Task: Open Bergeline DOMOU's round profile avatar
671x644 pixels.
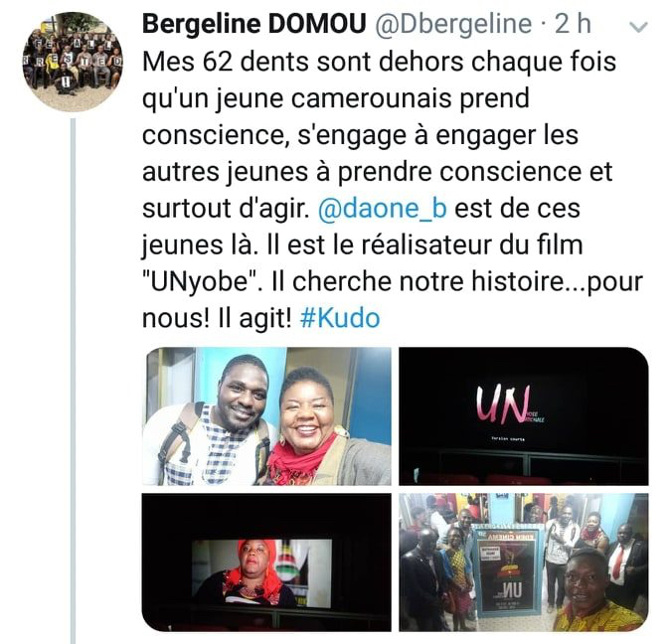Action: 73,62
